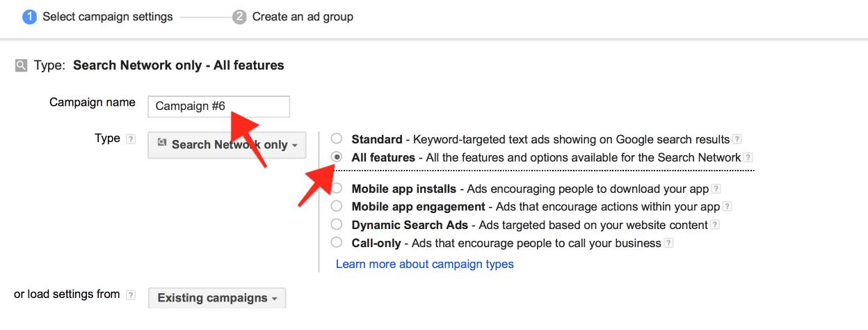Click the Call-only label text
This screenshot has height=330, width=868.
(x=376, y=244)
